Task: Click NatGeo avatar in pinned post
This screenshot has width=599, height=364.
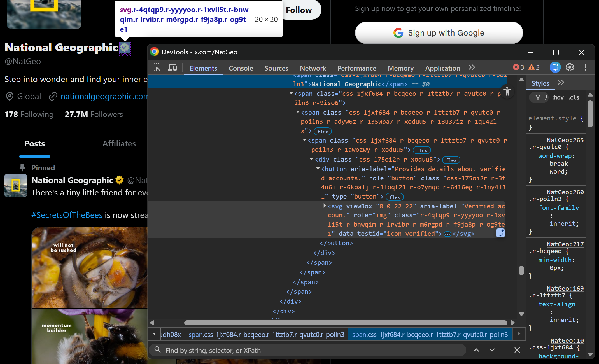Action: point(16,185)
